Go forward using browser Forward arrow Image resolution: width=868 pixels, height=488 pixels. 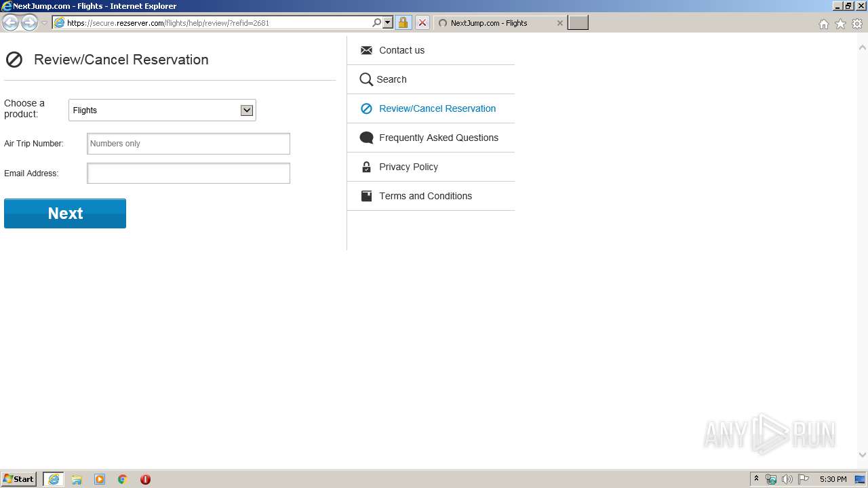click(29, 22)
